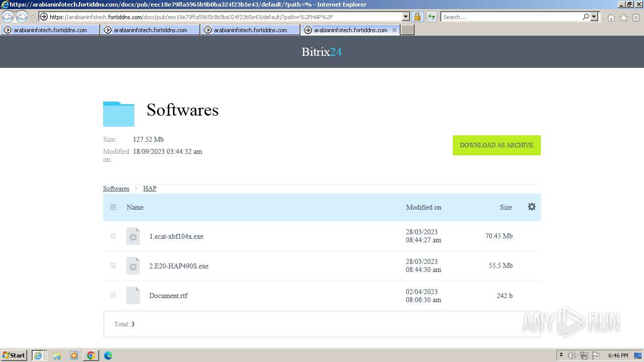Image resolution: width=644 pixels, height=362 pixels.
Task: Switch to the third arabianinfotech tab
Action: coord(250,30)
